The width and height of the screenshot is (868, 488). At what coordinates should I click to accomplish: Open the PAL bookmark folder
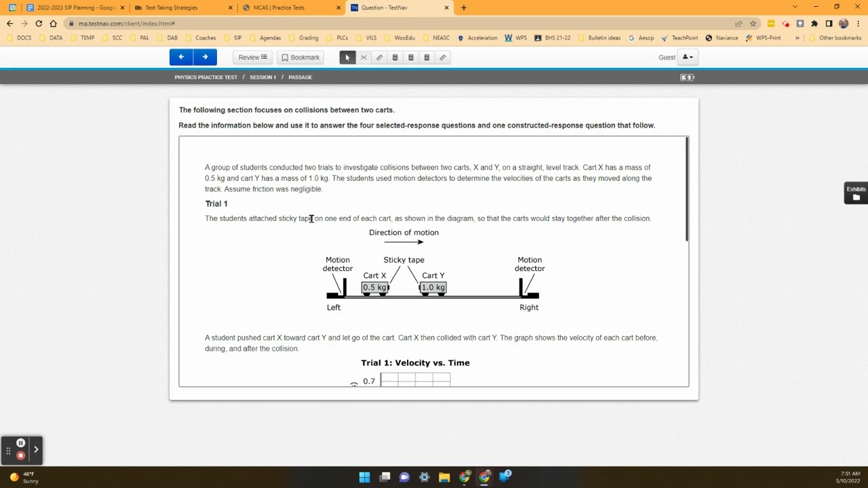tap(140, 38)
